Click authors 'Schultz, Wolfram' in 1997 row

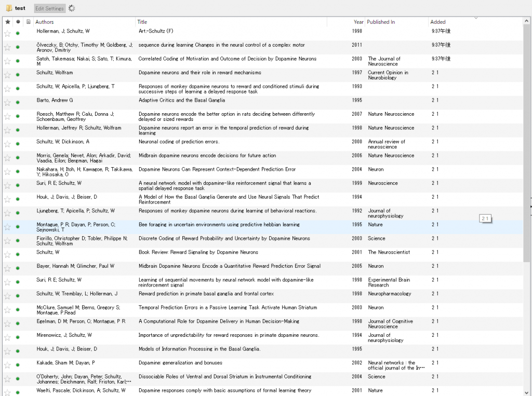pyautogui.click(x=55, y=73)
